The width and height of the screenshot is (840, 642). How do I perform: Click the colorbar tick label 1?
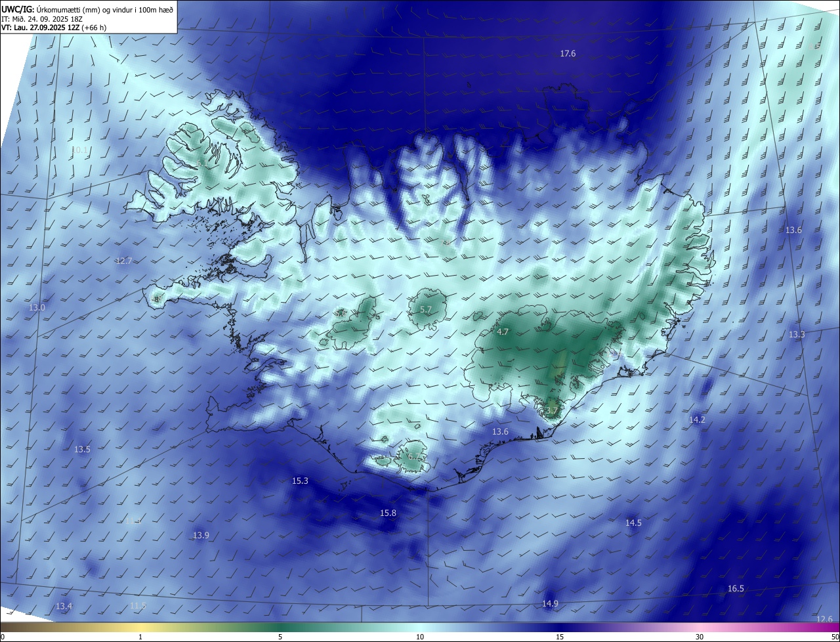coord(140,637)
